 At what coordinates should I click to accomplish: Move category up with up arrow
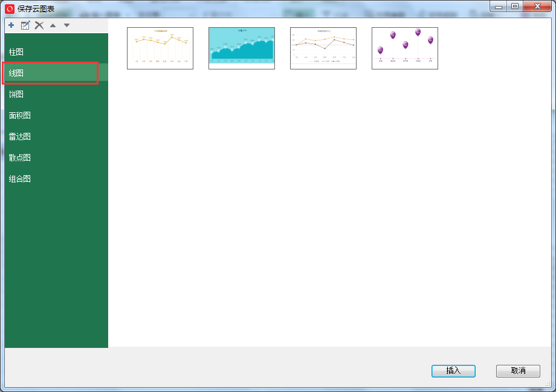53,25
